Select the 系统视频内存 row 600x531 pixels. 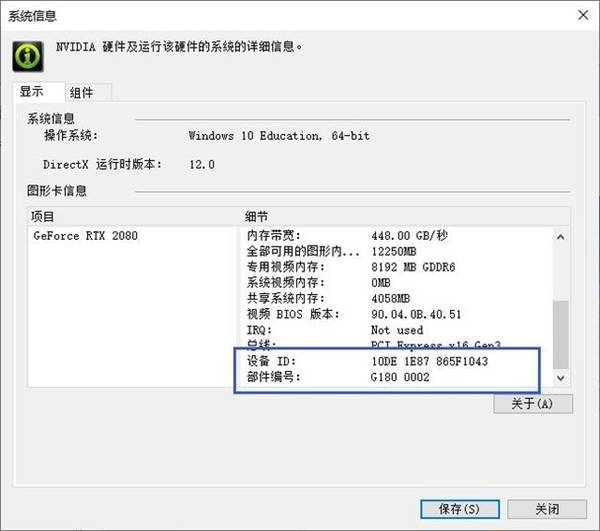[x=398, y=283]
